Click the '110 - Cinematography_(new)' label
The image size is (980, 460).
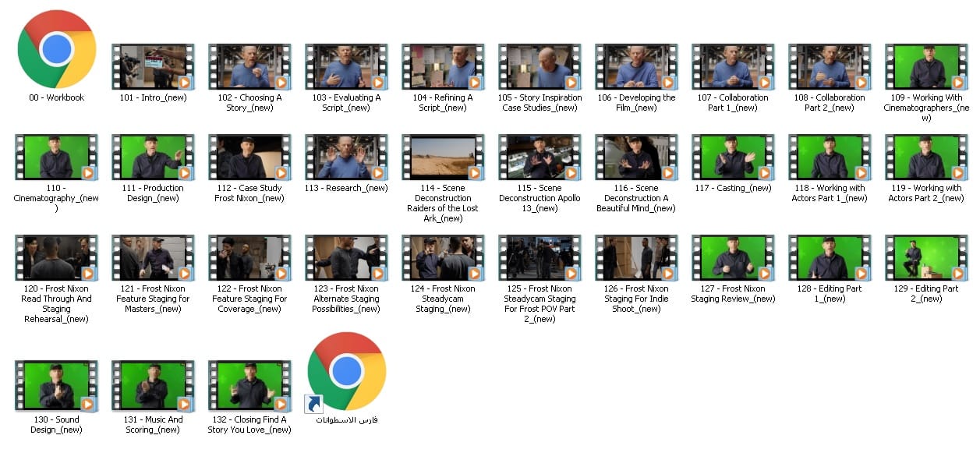coord(56,198)
